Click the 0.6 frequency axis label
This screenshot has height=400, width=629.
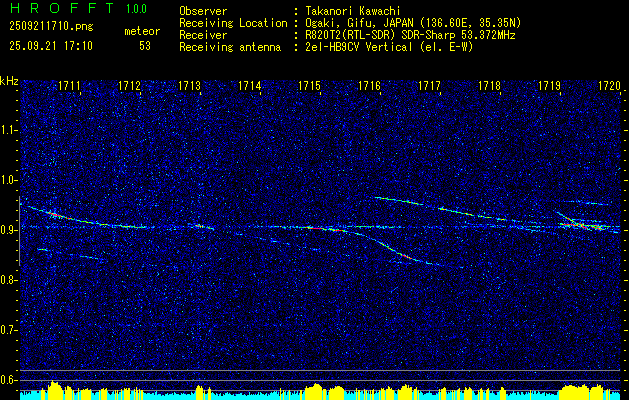9,380
